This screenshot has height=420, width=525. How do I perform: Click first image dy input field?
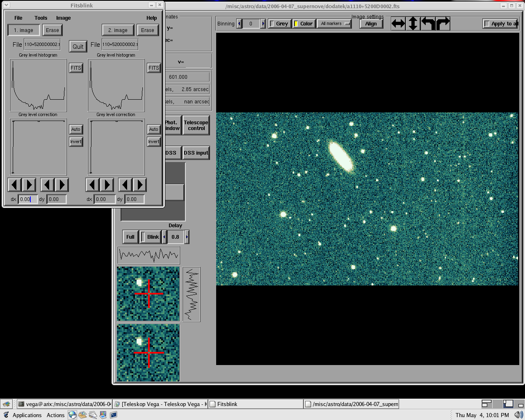[x=57, y=199]
